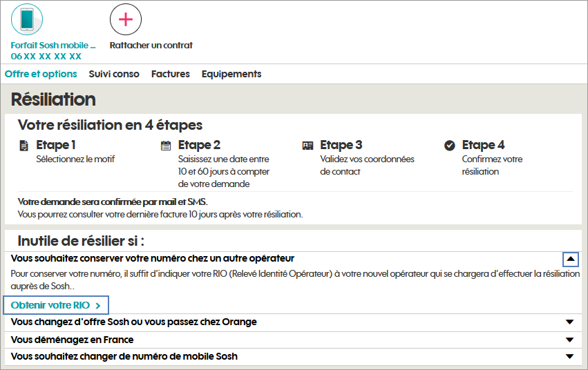This screenshot has width=588, height=370.
Task: Click the Etape 3 contact card icon
Action: [x=308, y=146]
